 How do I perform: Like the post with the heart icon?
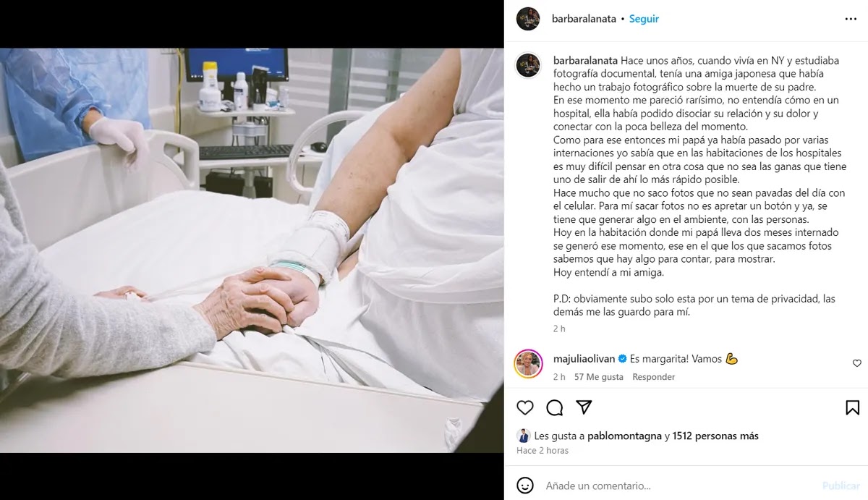pyautogui.click(x=525, y=407)
